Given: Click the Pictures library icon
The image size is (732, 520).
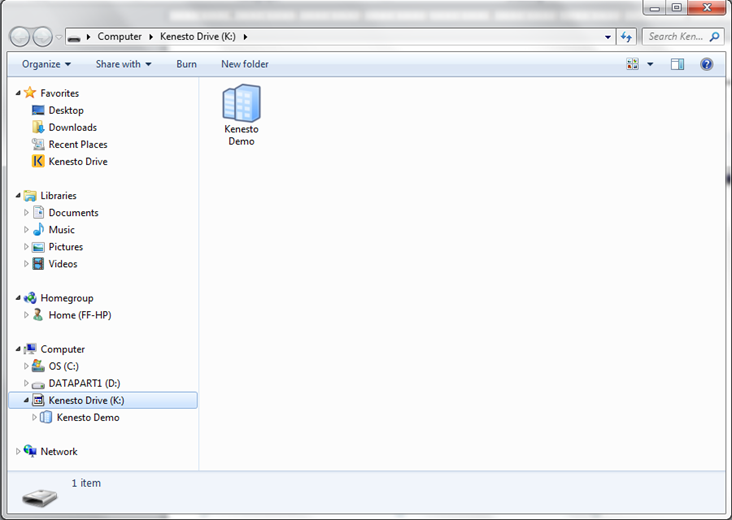Looking at the screenshot, I should click(x=38, y=246).
